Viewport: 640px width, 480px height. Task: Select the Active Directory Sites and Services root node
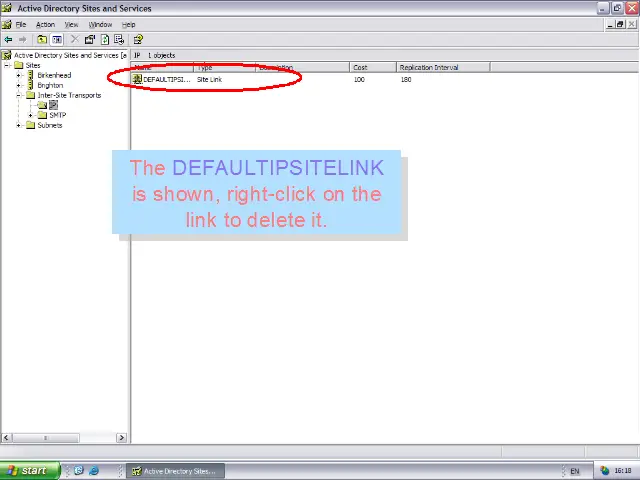(66, 55)
